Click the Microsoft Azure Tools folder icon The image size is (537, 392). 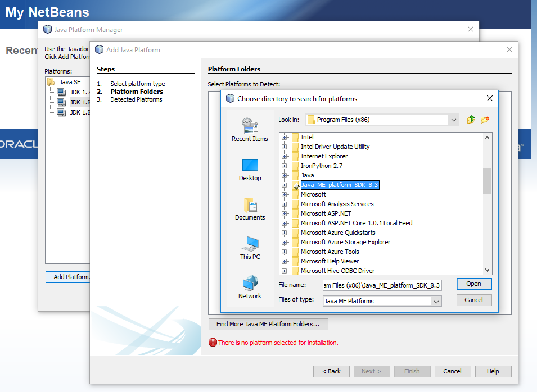pos(295,252)
